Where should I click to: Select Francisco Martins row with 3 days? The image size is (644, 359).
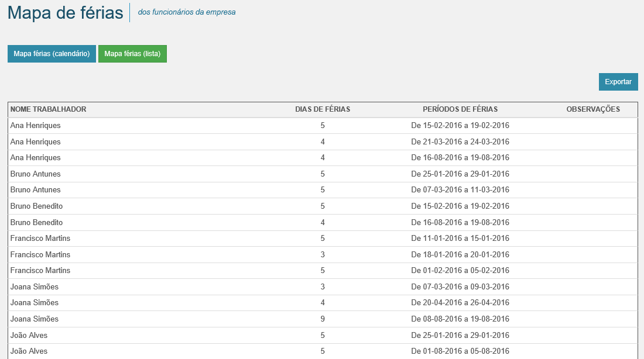[40, 255]
